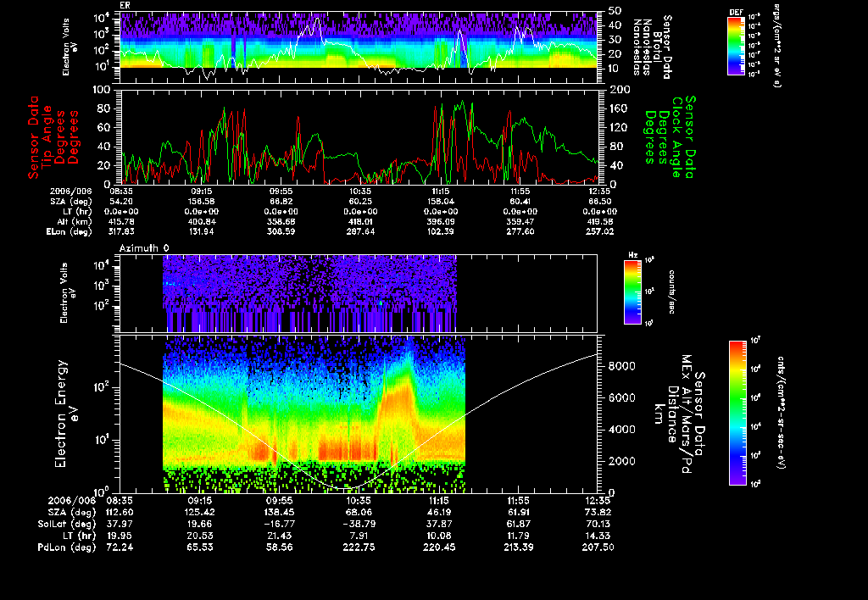This screenshot has width=868, height=600.
Task: Select altitude value 400.84
Action: (x=201, y=221)
